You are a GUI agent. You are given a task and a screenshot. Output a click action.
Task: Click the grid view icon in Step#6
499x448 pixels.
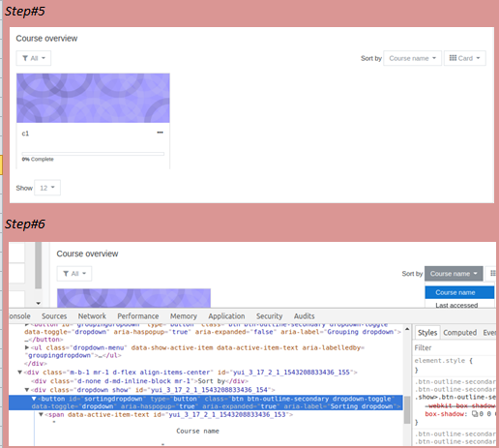[x=492, y=274]
